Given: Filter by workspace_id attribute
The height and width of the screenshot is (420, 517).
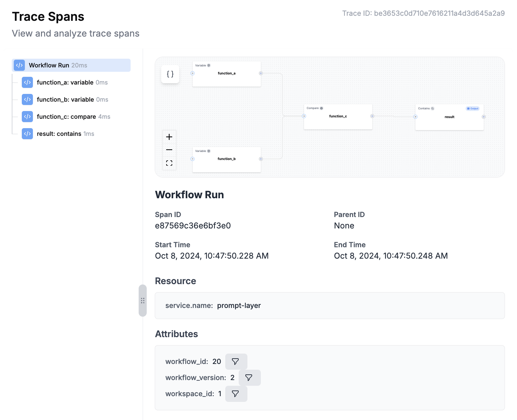Looking at the screenshot, I should [x=236, y=394].
